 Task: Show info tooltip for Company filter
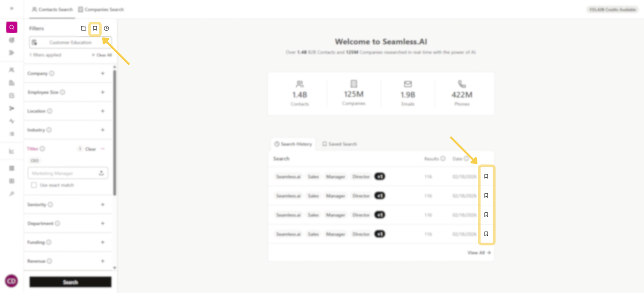coord(52,73)
